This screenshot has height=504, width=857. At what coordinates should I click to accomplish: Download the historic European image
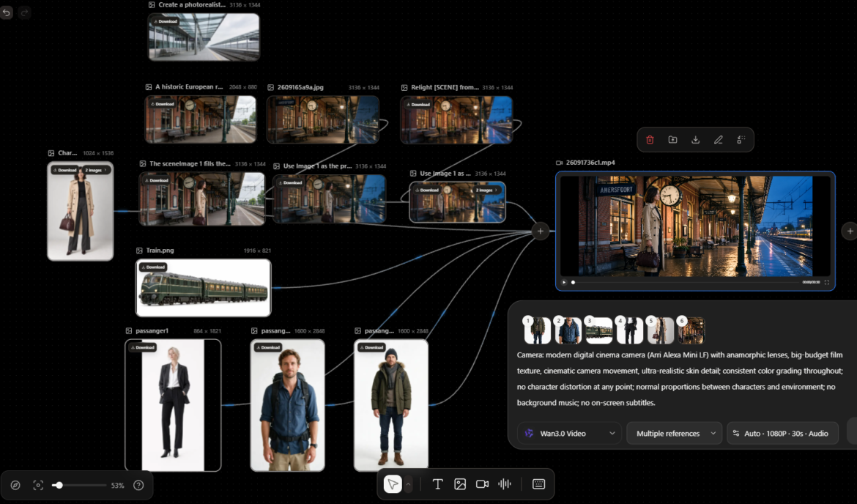click(163, 104)
